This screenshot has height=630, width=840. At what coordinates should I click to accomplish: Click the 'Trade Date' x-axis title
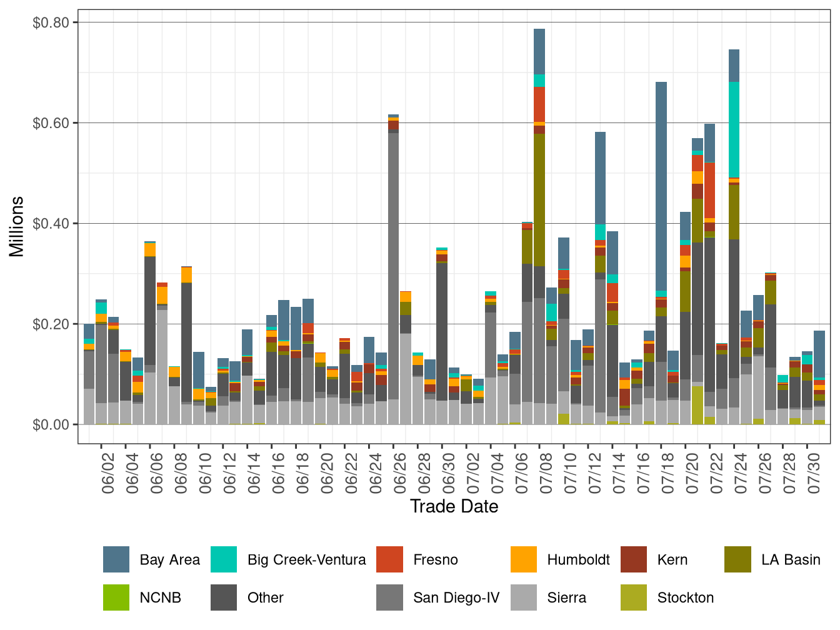pyautogui.click(x=454, y=506)
